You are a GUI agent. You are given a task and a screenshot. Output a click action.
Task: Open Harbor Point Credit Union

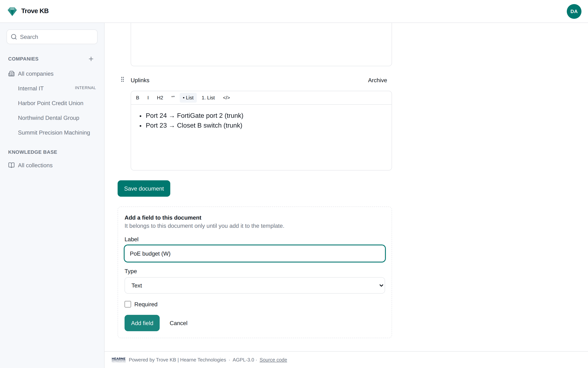tap(51, 103)
